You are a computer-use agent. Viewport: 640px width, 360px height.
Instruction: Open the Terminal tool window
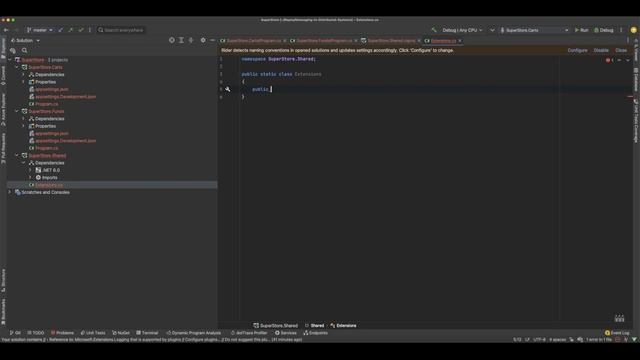(147, 333)
